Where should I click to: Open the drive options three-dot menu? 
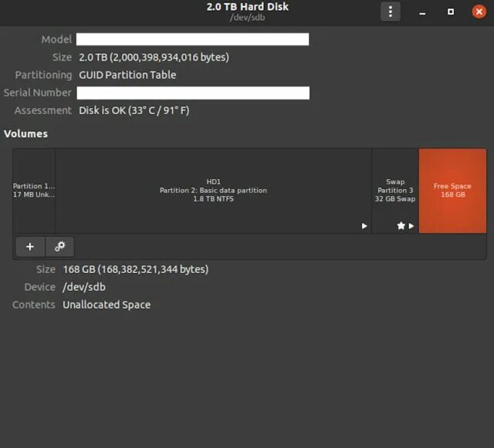391,12
